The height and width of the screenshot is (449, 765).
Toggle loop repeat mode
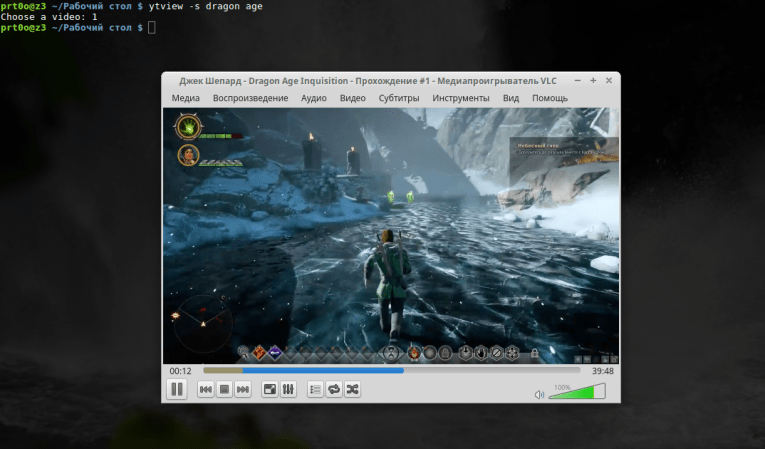click(334, 389)
